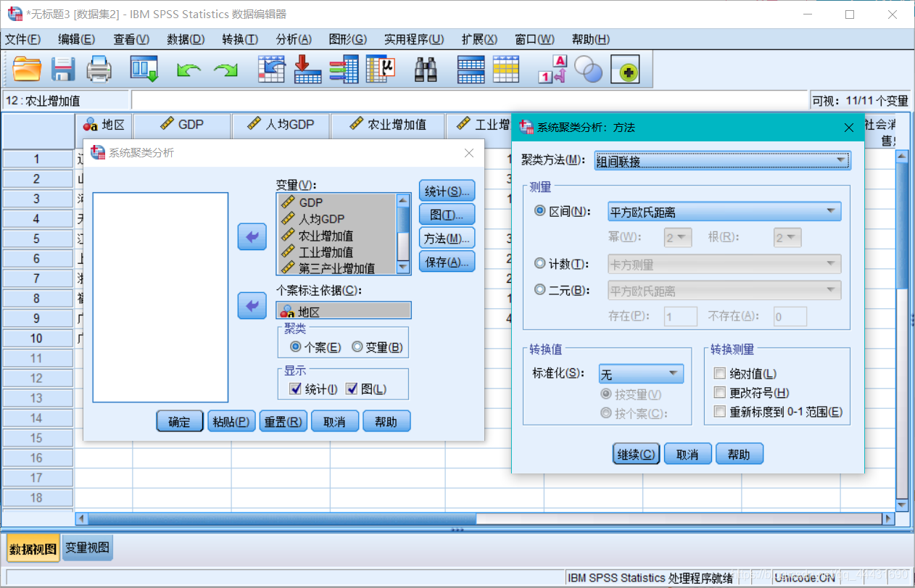Go to variable icon with red arrow
Screen dimensions: 915x588
coord(307,69)
